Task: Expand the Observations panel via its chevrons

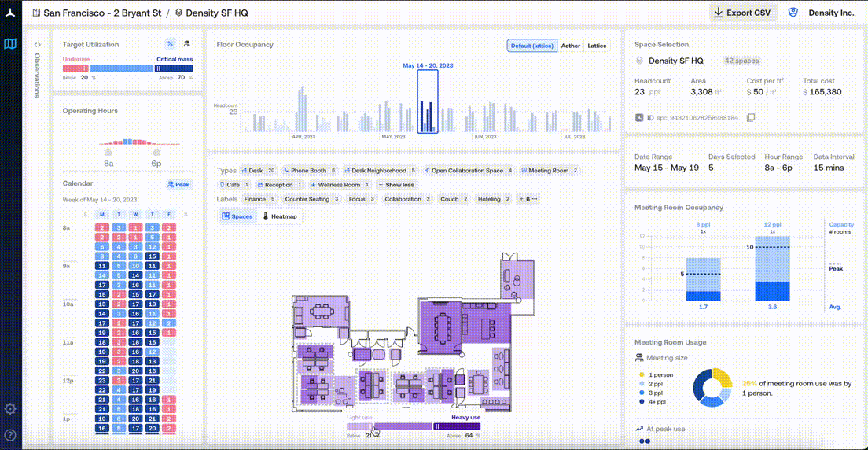Action: tap(38, 44)
